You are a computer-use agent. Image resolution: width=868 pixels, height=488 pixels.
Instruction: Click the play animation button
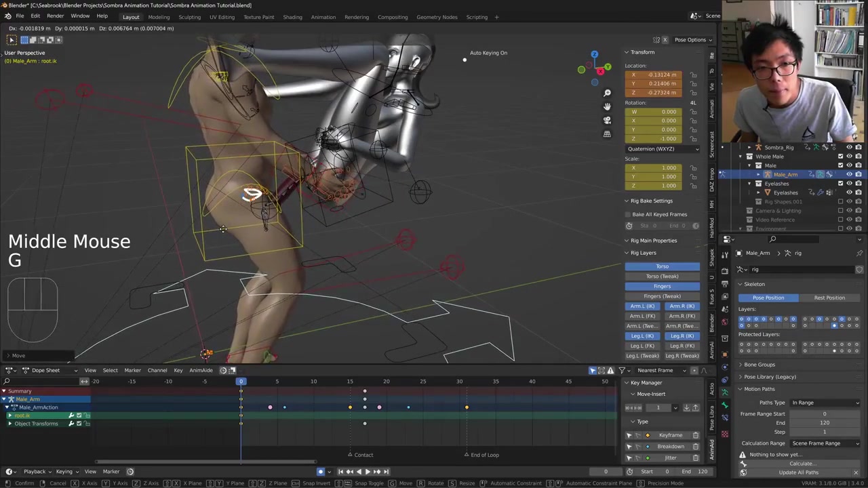(x=368, y=472)
